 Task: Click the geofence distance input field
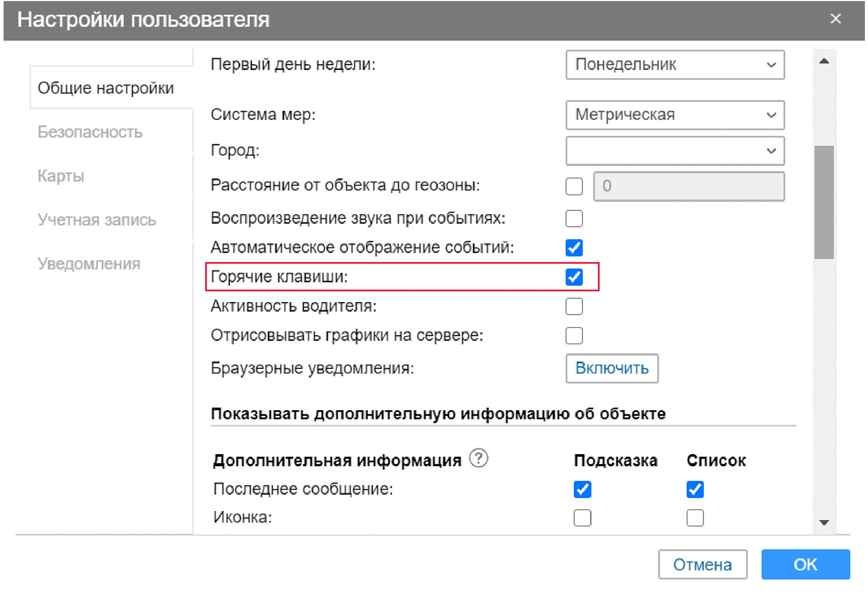click(x=689, y=186)
